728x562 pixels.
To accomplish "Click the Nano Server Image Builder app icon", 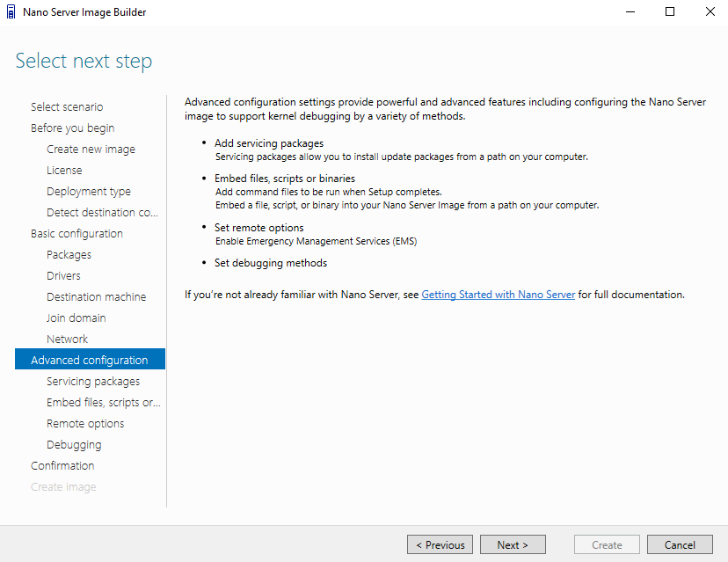I will pyautogui.click(x=11, y=12).
